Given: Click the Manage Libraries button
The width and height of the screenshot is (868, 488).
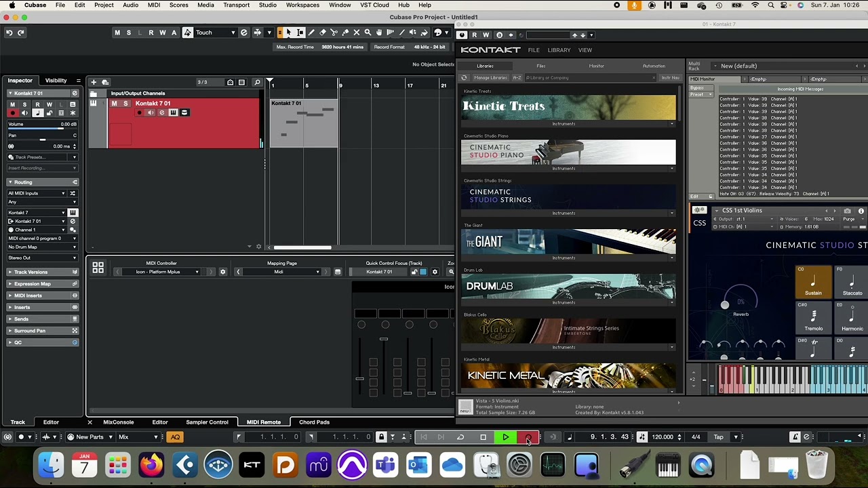Looking at the screenshot, I should tap(490, 78).
